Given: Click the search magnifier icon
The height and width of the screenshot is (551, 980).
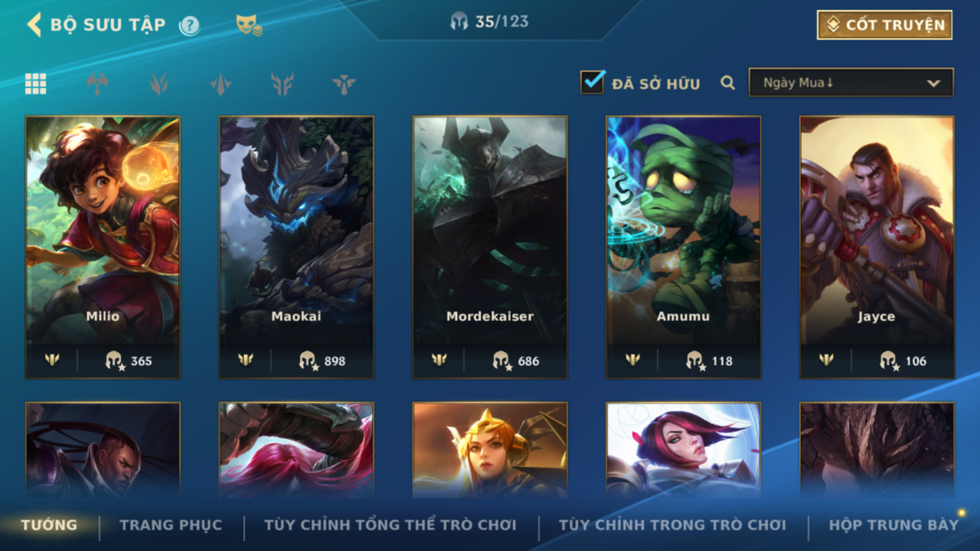Looking at the screenshot, I should point(728,83).
